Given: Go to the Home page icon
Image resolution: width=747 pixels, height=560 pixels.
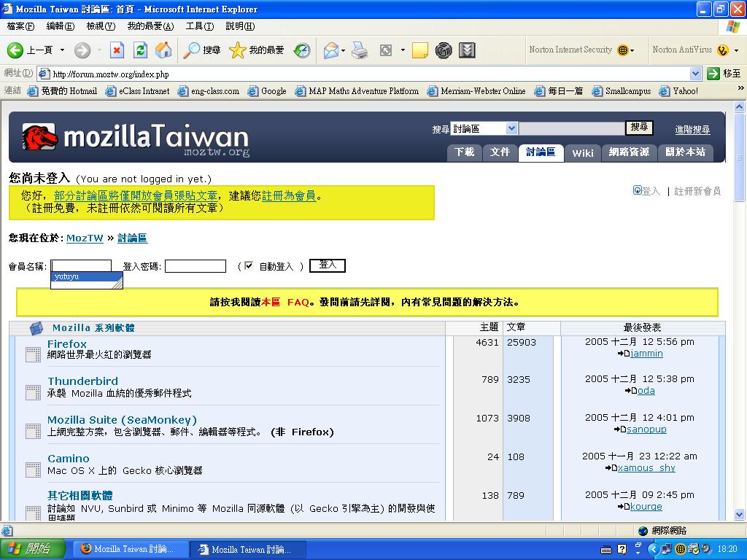Looking at the screenshot, I should tap(163, 50).
